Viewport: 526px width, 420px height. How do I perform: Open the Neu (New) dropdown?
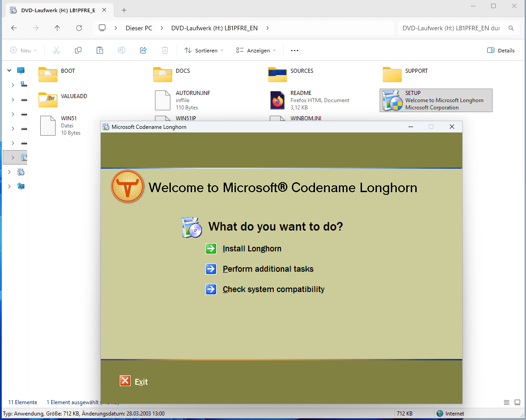pyautogui.click(x=23, y=50)
